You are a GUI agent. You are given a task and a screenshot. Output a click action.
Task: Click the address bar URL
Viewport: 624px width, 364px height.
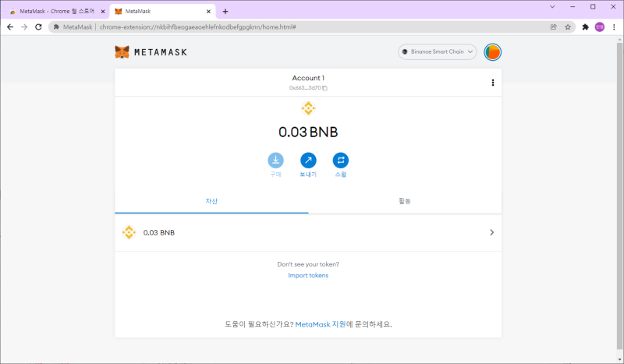[x=198, y=27]
